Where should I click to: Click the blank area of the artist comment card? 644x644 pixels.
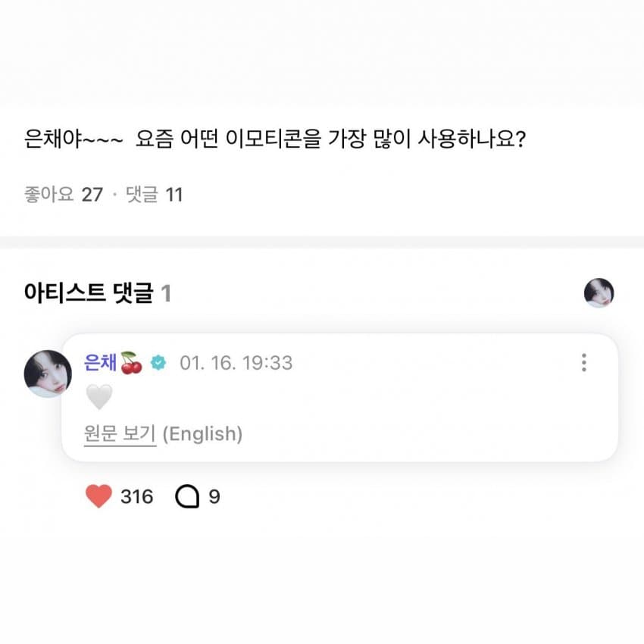coord(417,409)
